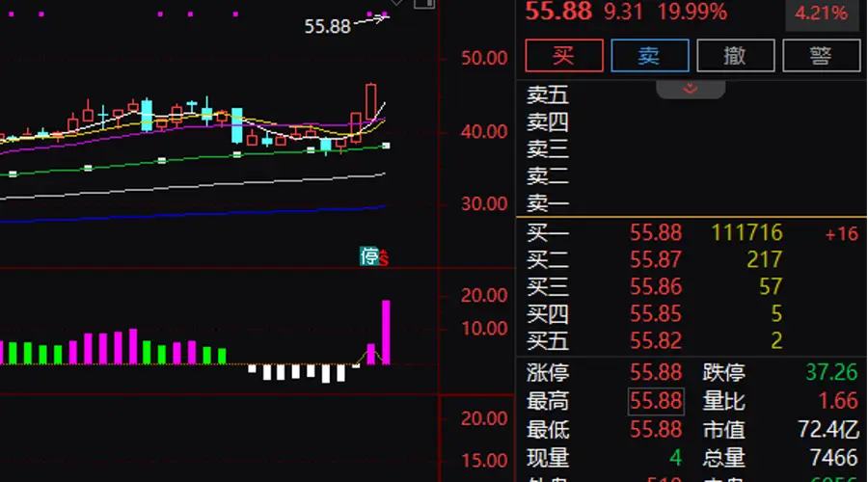
Task: Click 买一 bid price 55.88
Action: 656,233
